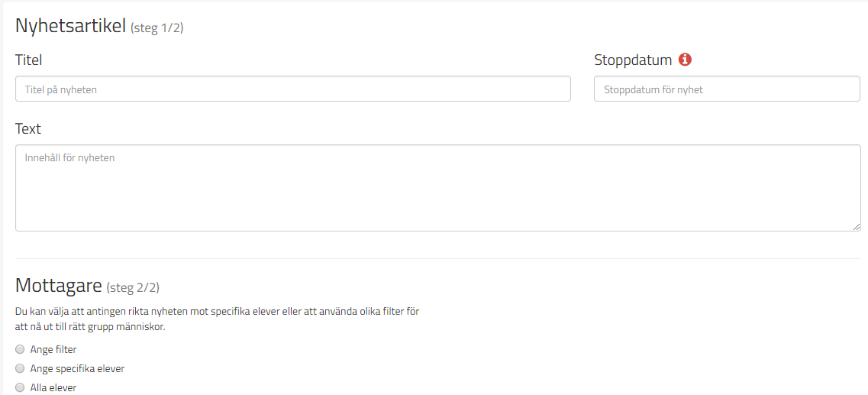Click the textarea resize handle corner
The height and width of the screenshot is (395, 868).
857,227
